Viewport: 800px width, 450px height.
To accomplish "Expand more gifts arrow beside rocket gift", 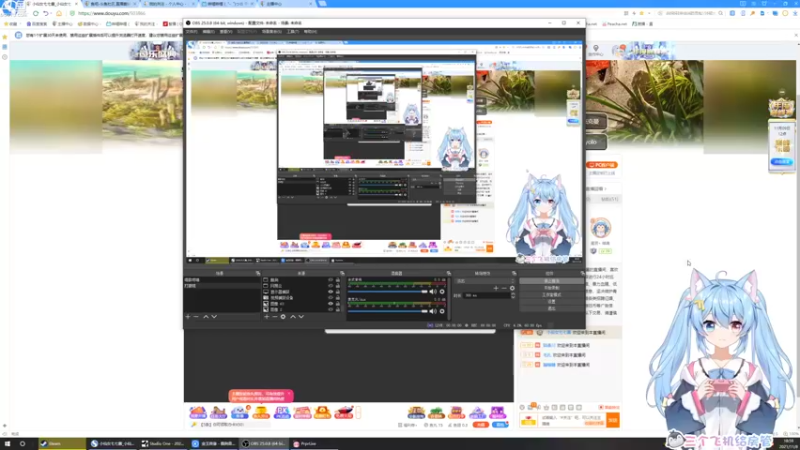I will [x=359, y=412].
